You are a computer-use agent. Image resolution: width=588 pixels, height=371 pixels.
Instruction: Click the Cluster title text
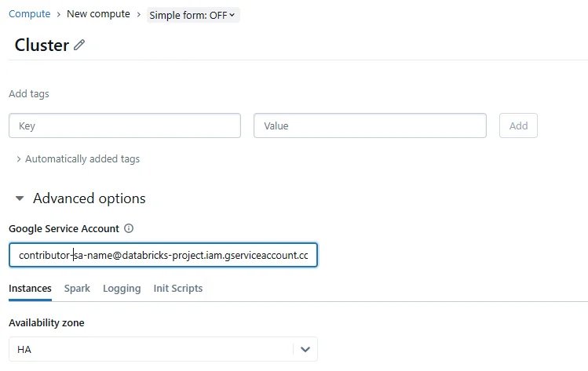click(x=42, y=45)
